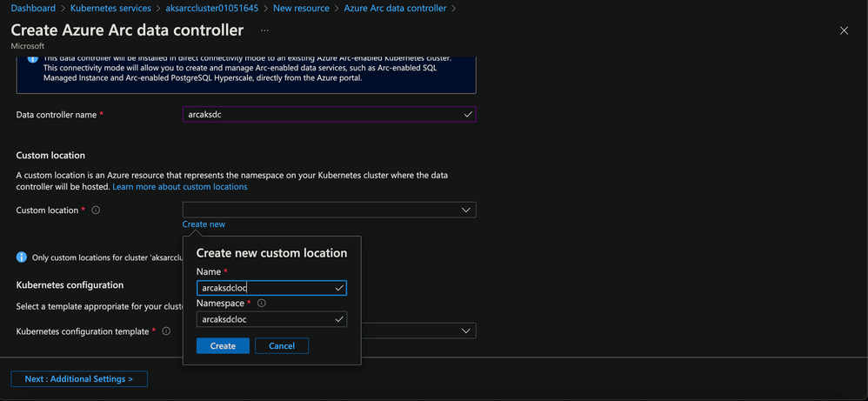The height and width of the screenshot is (401, 868).
Task: Click the info icon in the connectivity banner
Action: 33,58
